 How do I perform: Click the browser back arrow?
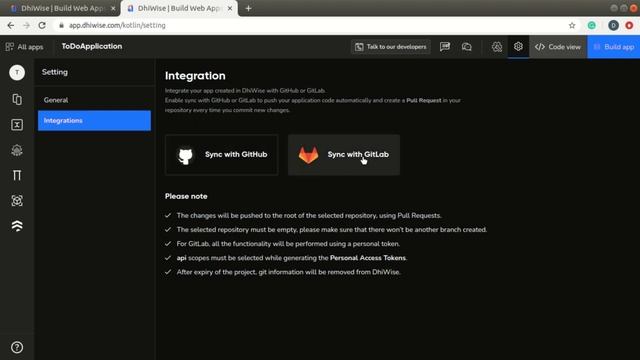click(11, 25)
